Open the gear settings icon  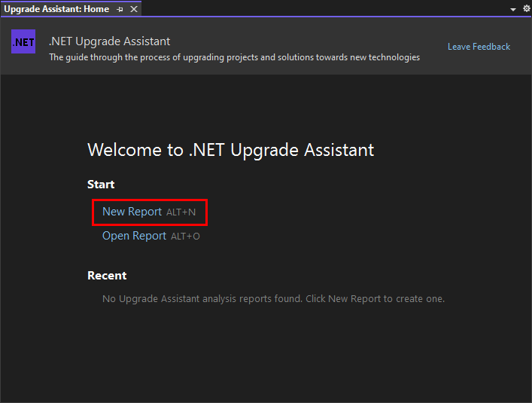[526, 8]
